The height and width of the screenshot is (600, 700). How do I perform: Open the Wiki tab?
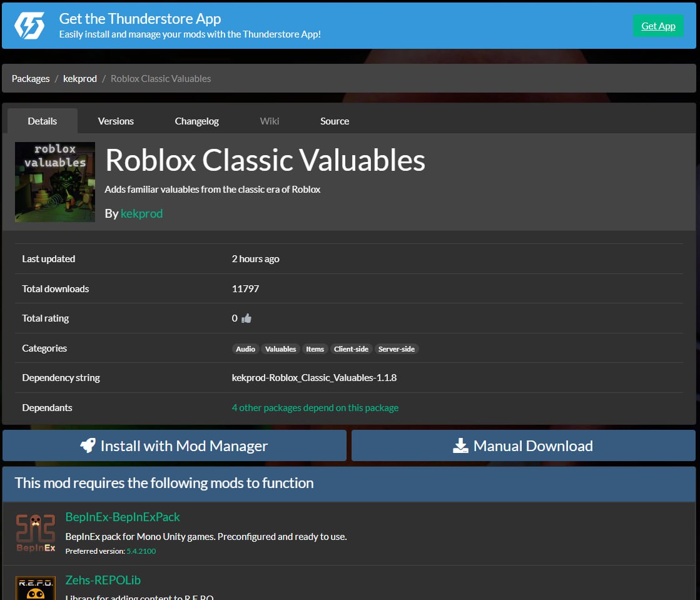[x=270, y=121]
